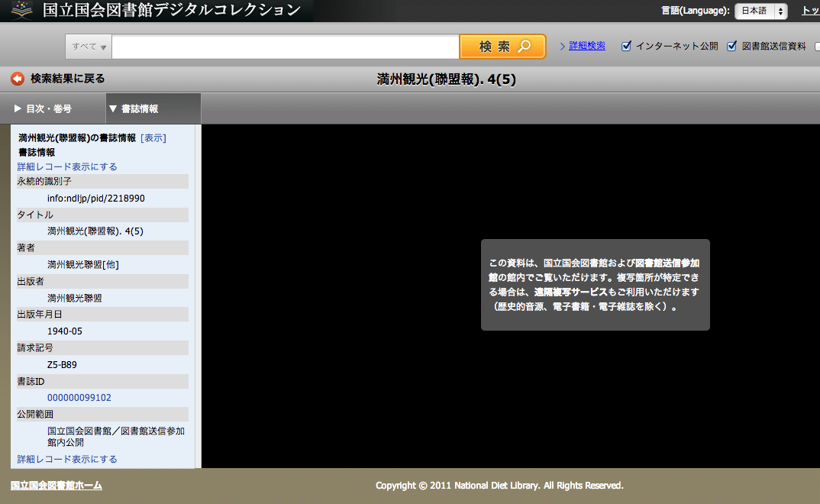Click the orange 検索 search button
This screenshot has width=820, height=504.
point(502,47)
